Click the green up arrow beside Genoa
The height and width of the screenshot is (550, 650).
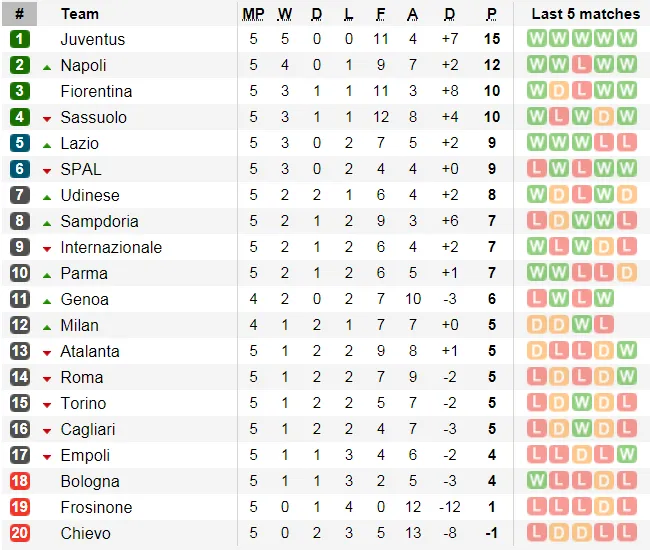coord(47,300)
